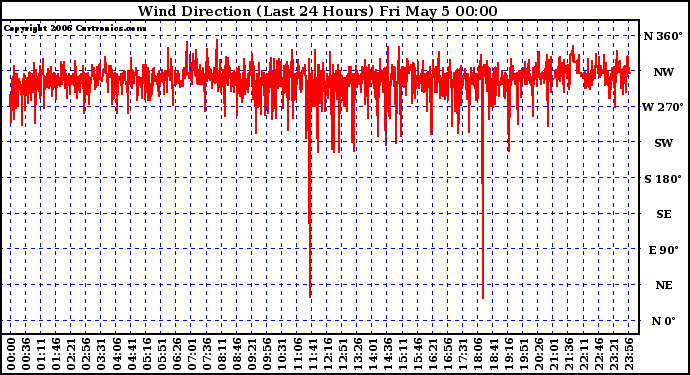Click the 19:16 time label
The image size is (690, 375).
pyautogui.click(x=508, y=354)
